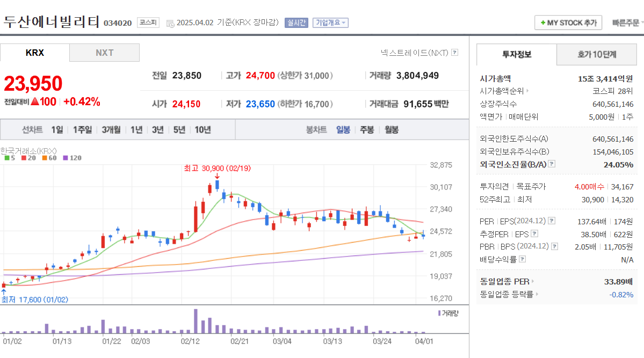The height and width of the screenshot is (358, 644).
Task: Open the 투자정보 tab
Action: pyautogui.click(x=517, y=54)
